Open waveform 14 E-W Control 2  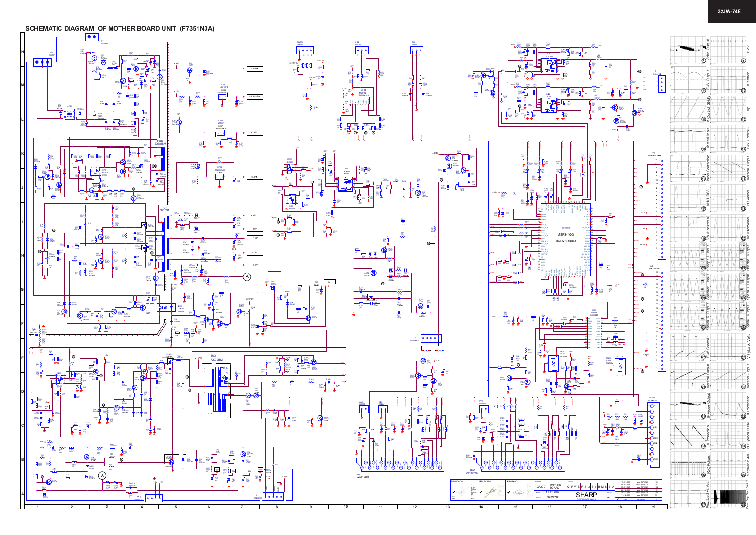click(x=729, y=138)
